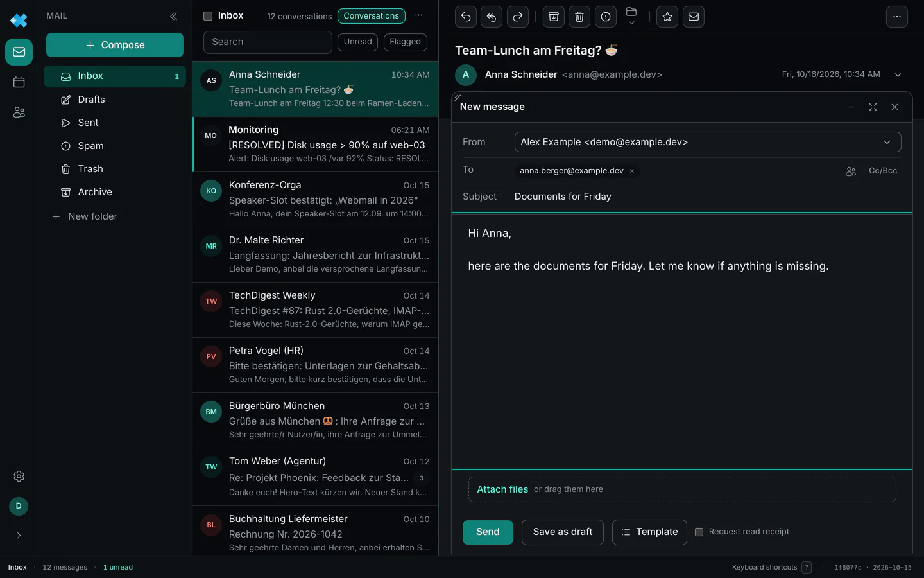Open more actions in the message toolbar
Viewport: 924px width, 578px height.
[x=897, y=17]
